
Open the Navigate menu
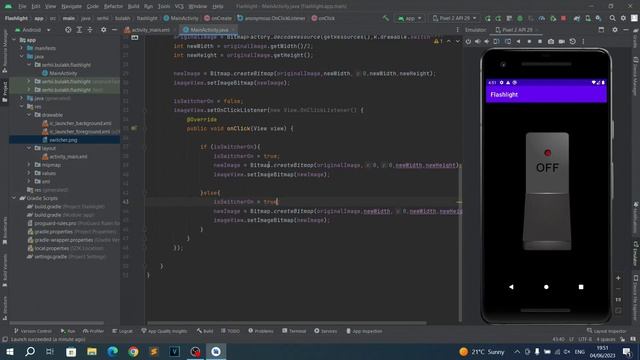click(71, 7)
